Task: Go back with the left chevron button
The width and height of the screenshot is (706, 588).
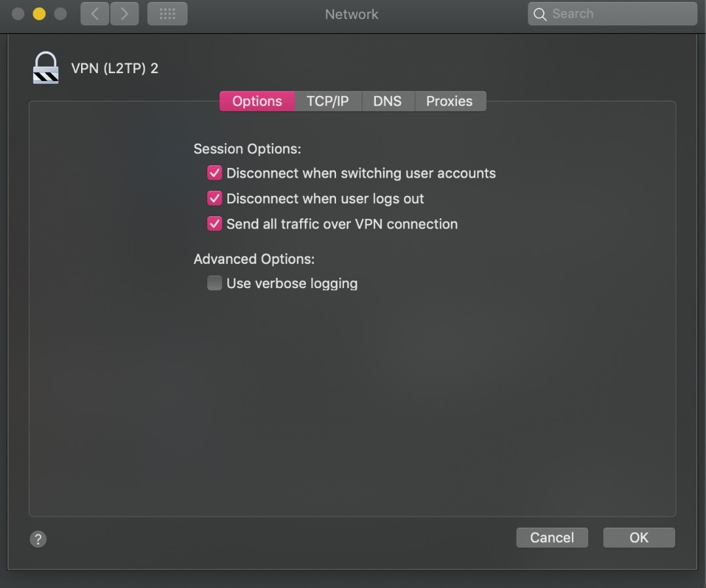Action: point(95,14)
